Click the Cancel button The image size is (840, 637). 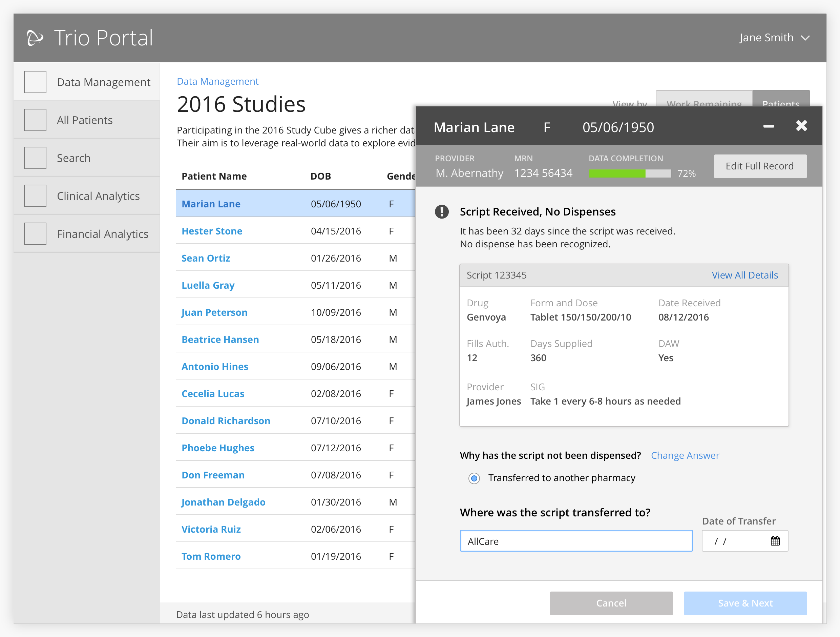click(x=611, y=603)
